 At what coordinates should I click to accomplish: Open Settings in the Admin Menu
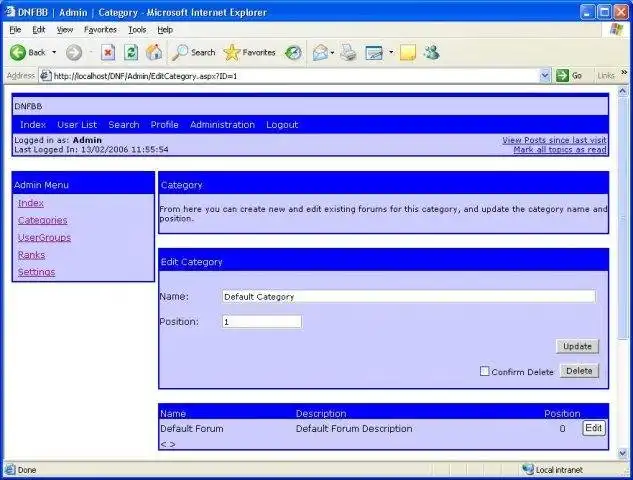click(x=36, y=272)
